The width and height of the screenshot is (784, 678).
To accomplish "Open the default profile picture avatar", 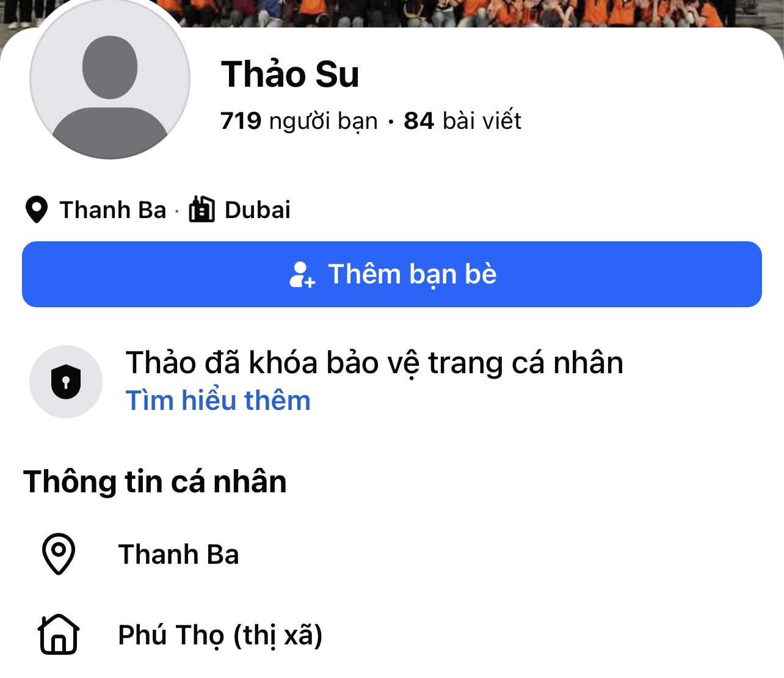I will pyautogui.click(x=110, y=79).
